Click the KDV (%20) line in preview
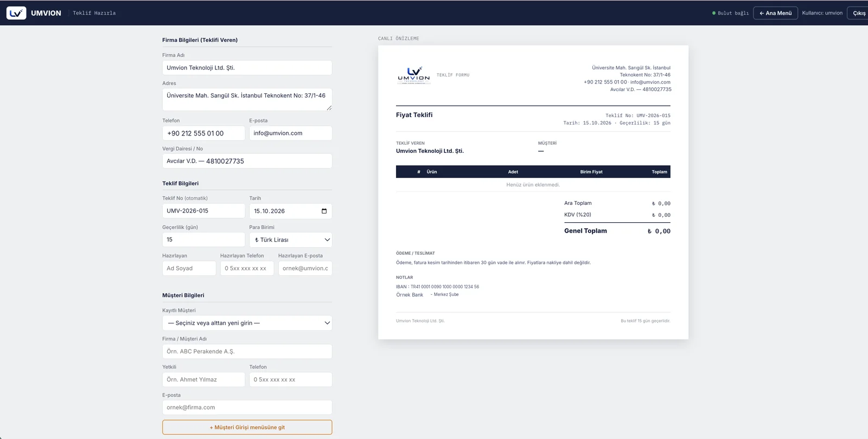The image size is (868, 439). click(617, 215)
